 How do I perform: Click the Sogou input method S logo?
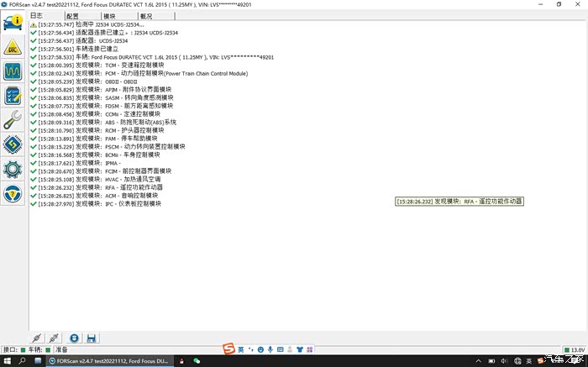coord(228,349)
